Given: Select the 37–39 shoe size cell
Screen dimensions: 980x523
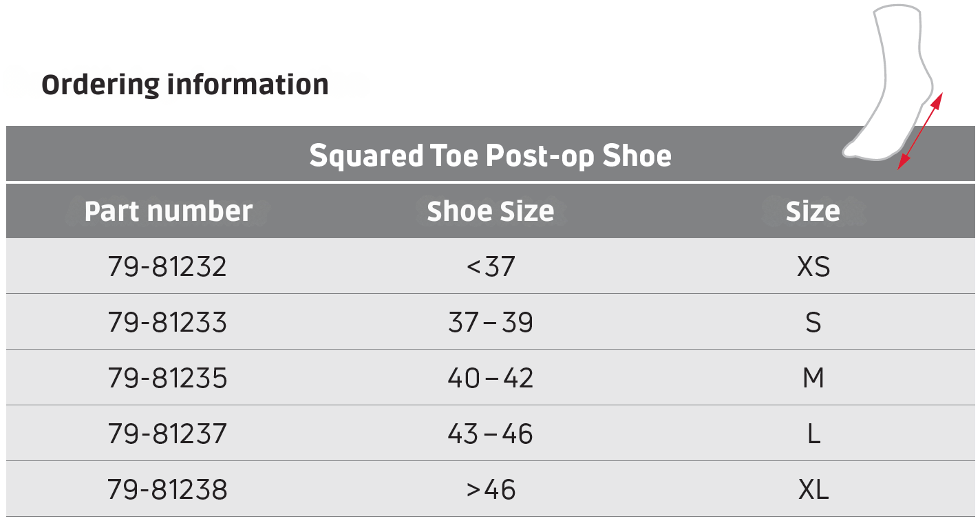Looking at the screenshot, I should pos(490,322).
